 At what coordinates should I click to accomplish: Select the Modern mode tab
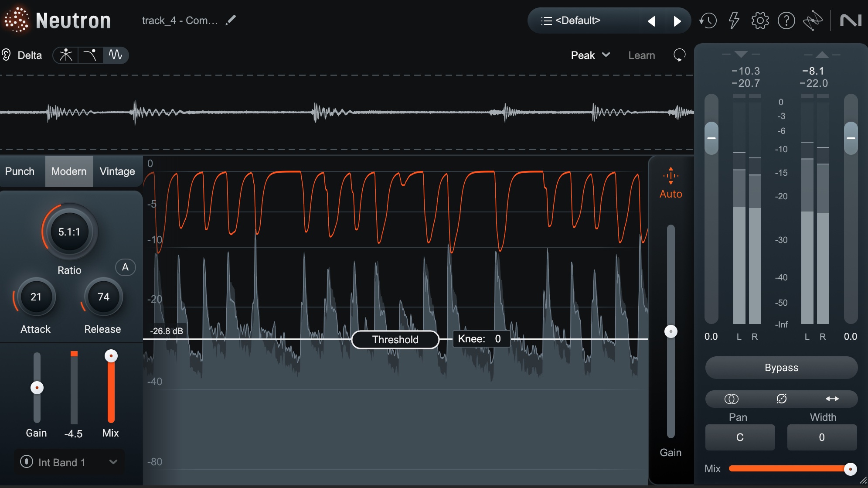click(69, 171)
